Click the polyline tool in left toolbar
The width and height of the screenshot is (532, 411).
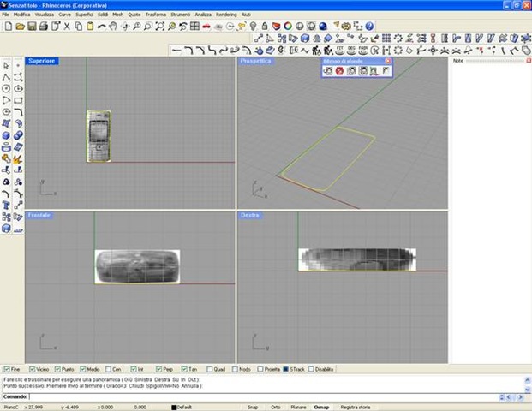pos(6,77)
